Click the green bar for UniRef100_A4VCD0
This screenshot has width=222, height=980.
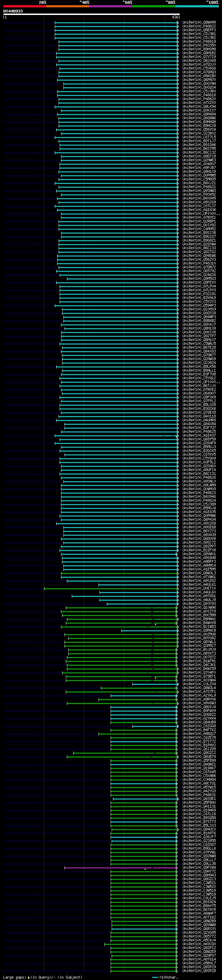click(141, 944)
